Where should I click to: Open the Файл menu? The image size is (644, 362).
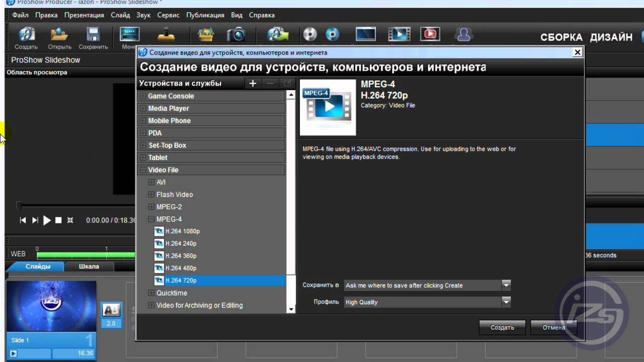[21, 15]
